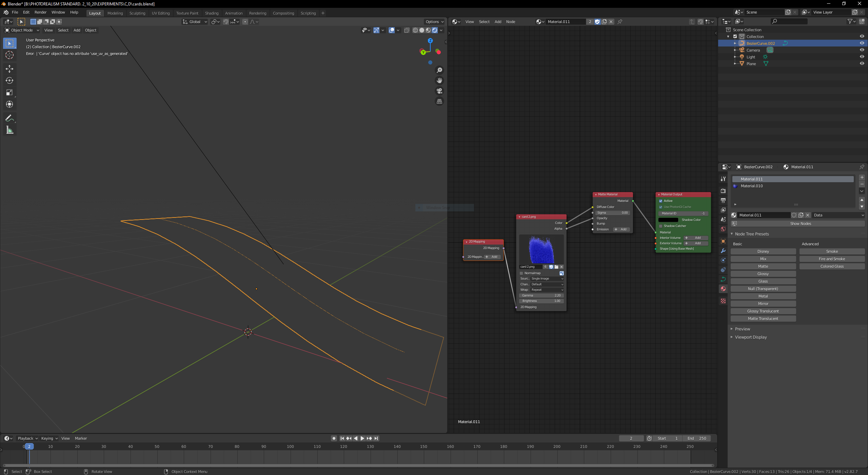Open the Wrap Repeat dropdown
The width and height of the screenshot is (868, 475).
(x=547, y=290)
